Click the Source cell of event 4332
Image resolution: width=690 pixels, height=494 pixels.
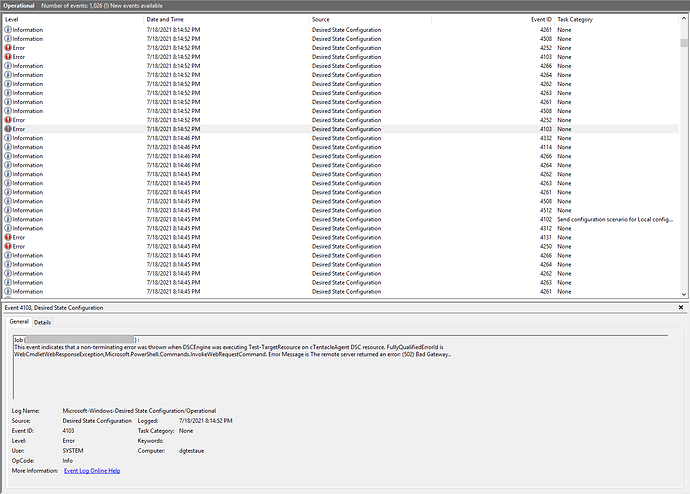[346, 138]
